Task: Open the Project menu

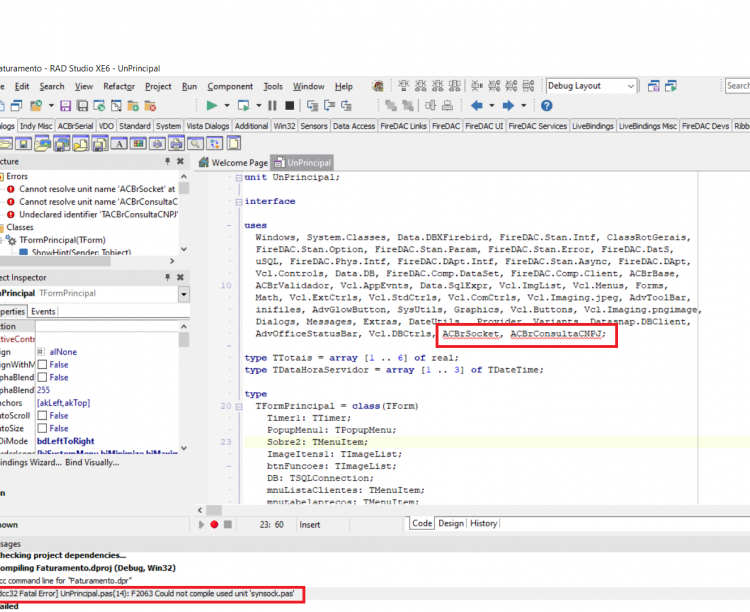Action: [158, 86]
